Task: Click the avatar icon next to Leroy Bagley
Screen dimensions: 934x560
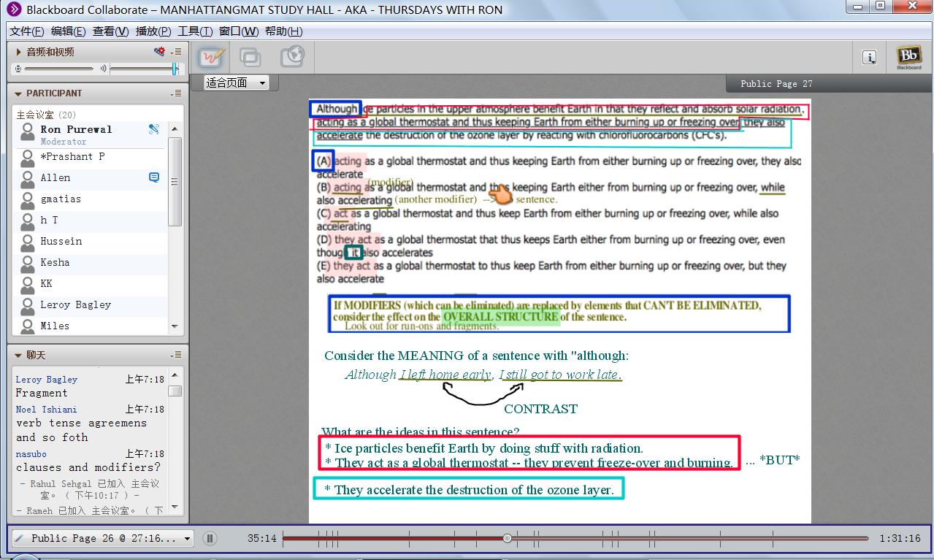Action: coord(28,305)
